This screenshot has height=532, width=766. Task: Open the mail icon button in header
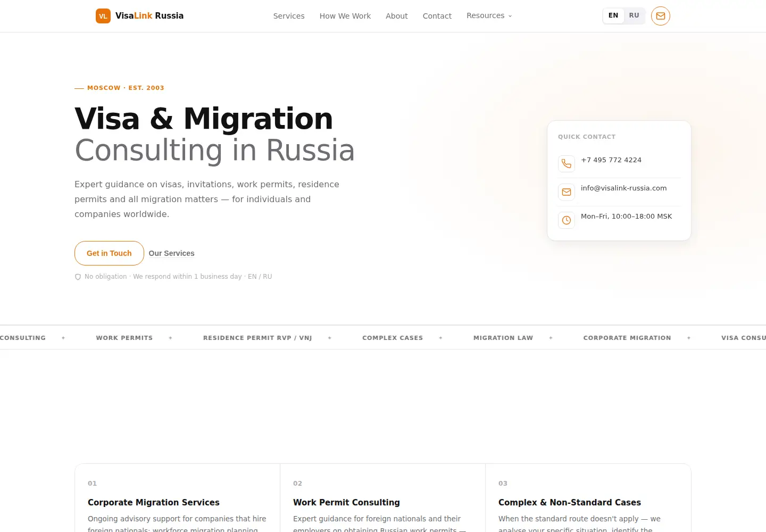click(x=661, y=16)
